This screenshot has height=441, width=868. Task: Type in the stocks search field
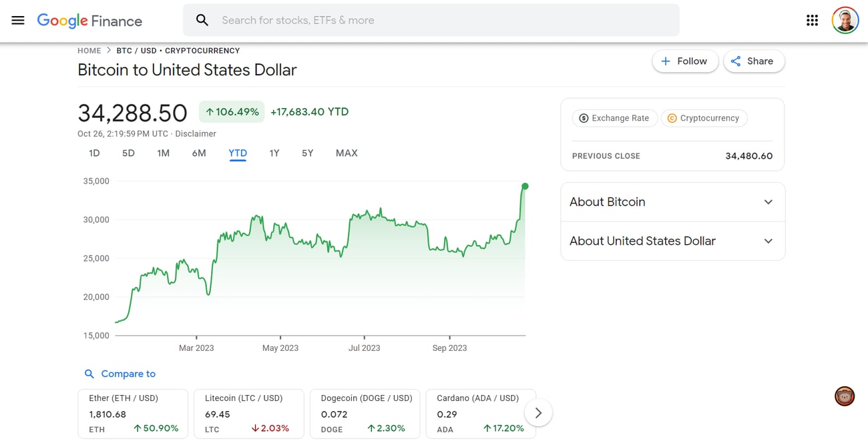point(441,20)
